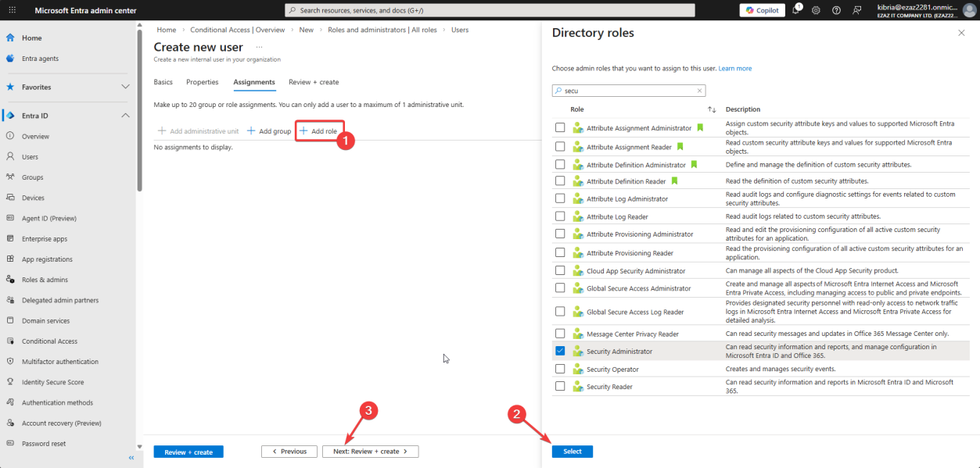The height and width of the screenshot is (468, 980).
Task: Check Global Secure Access Administrator checkbox
Action: click(560, 288)
